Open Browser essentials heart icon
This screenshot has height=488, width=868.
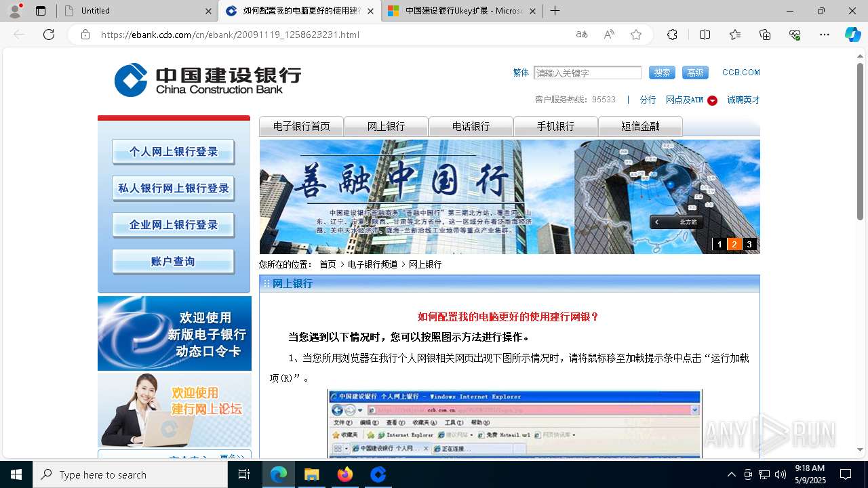pos(795,35)
